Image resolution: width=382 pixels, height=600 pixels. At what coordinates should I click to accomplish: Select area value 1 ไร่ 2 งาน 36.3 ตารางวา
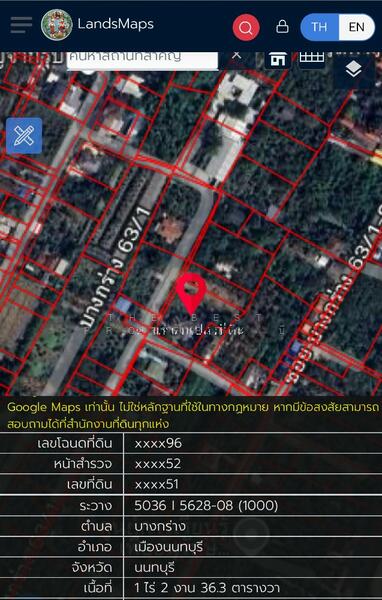[207, 587]
